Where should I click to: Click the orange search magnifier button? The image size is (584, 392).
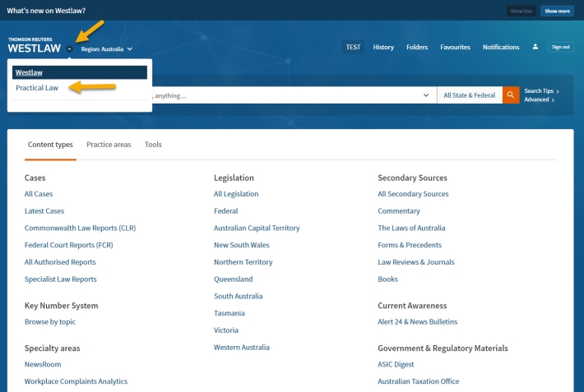click(x=511, y=95)
